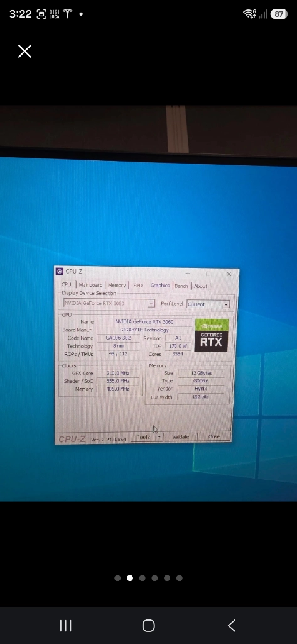Click the ROPs / TMUs value 48 / 112
This screenshot has height=644, width=297.
click(x=118, y=353)
